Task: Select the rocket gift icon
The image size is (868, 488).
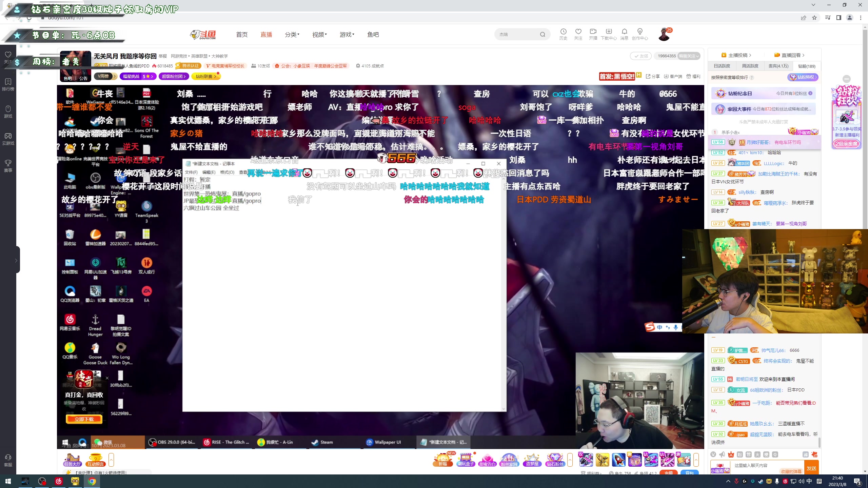Action: [x=619, y=460]
